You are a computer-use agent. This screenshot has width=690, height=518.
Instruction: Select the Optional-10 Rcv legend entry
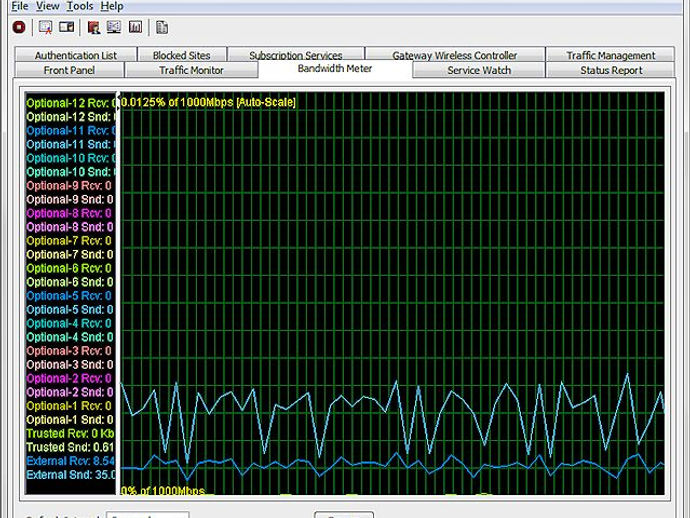71,158
